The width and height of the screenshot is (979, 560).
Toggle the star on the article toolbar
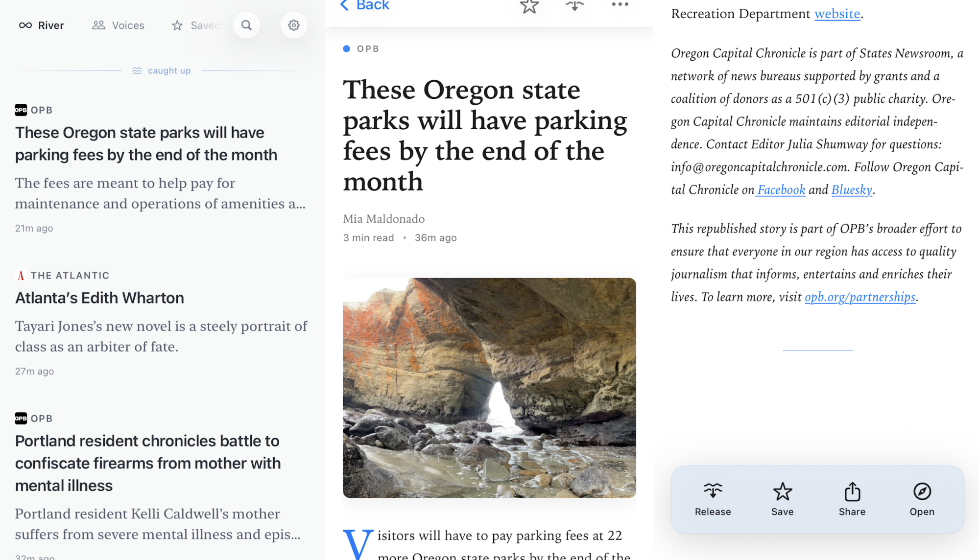(529, 7)
